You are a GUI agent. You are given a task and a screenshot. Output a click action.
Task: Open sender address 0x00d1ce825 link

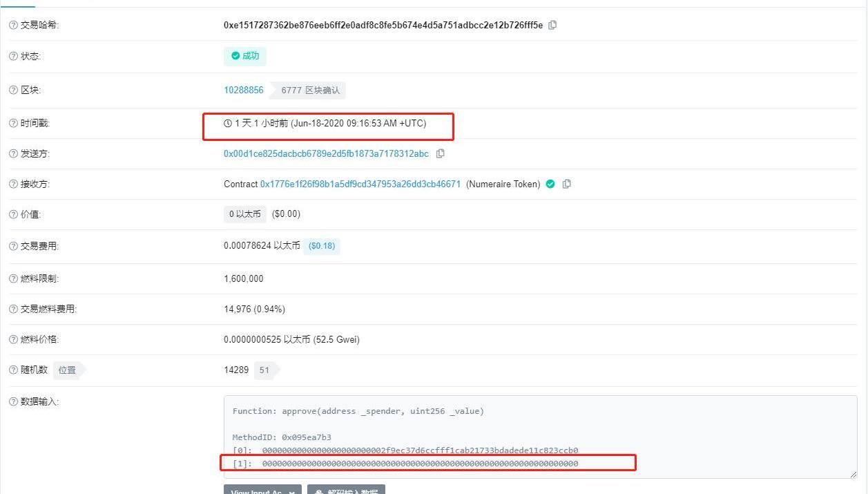[x=326, y=153]
